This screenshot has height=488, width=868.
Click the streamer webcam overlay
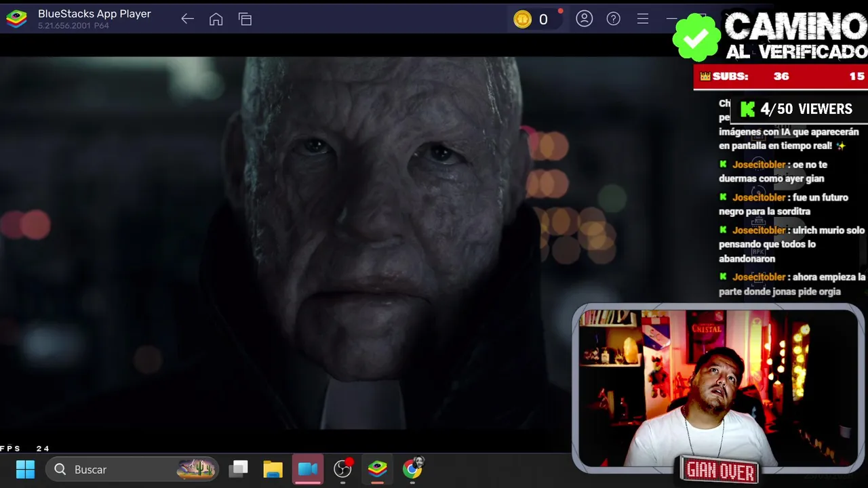click(717, 388)
